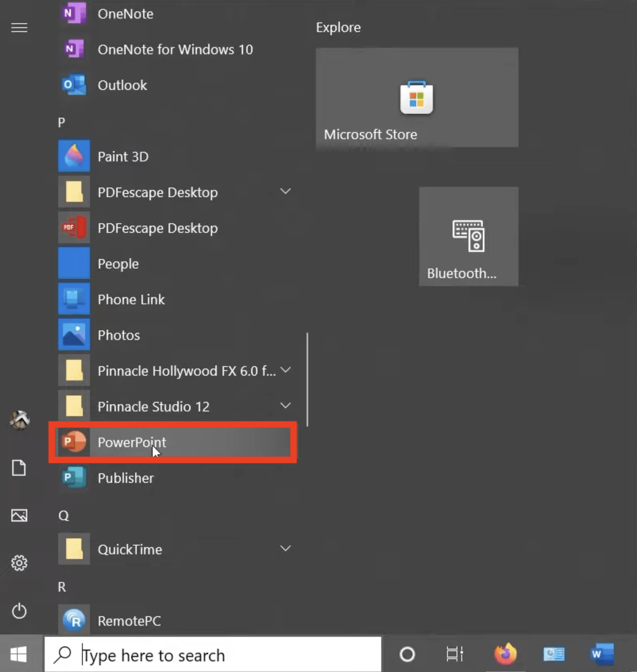637x672 pixels.
Task: Launch Paint 3D from its icon
Action: point(74,156)
